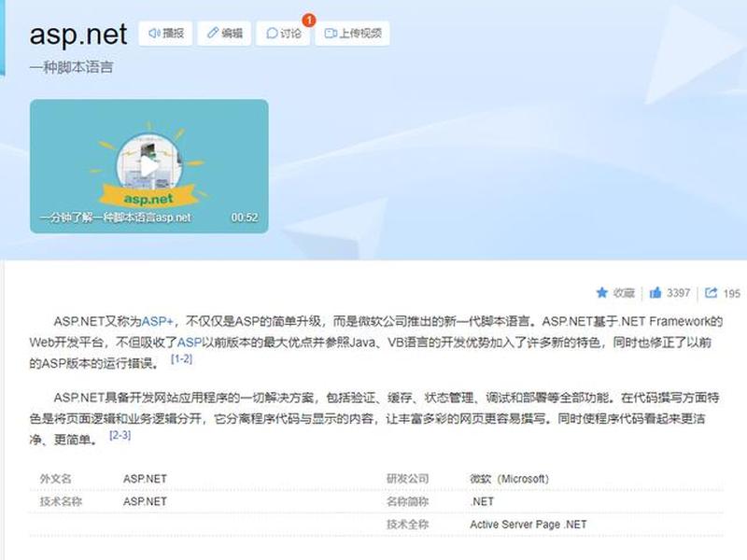
Task: Open reference citation [2-3]
Action: click(x=120, y=435)
